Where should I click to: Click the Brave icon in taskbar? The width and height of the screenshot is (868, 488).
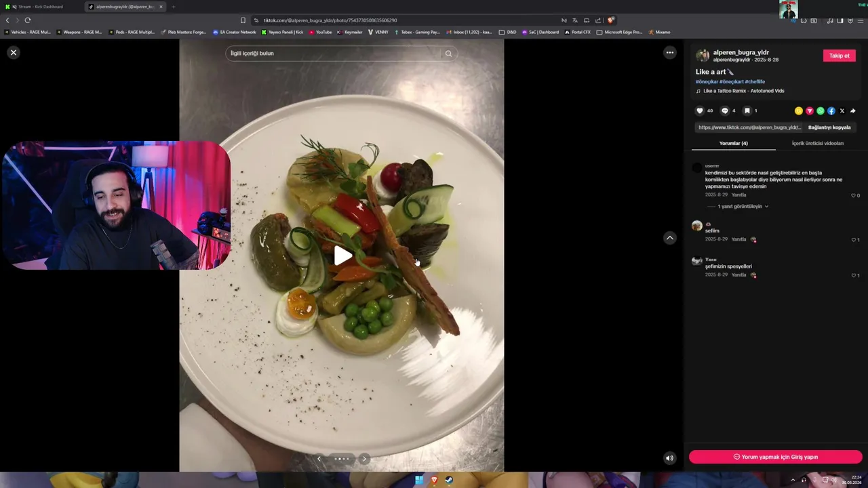coord(434,480)
